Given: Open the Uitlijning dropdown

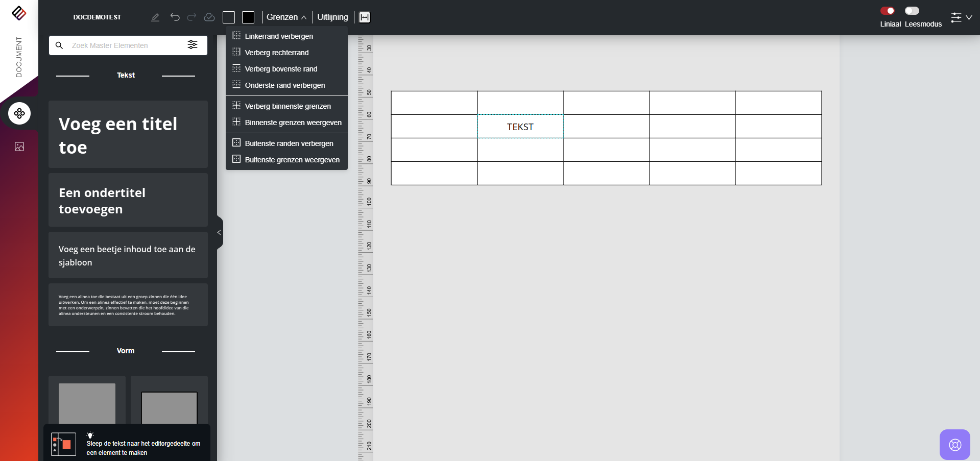Looking at the screenshot, I should click(332, 17).
